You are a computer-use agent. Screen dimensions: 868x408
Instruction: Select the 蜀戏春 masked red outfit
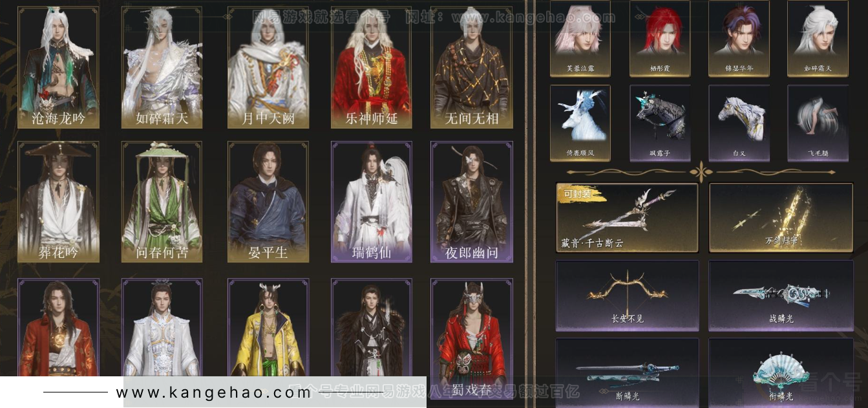[x=472, y=336]
